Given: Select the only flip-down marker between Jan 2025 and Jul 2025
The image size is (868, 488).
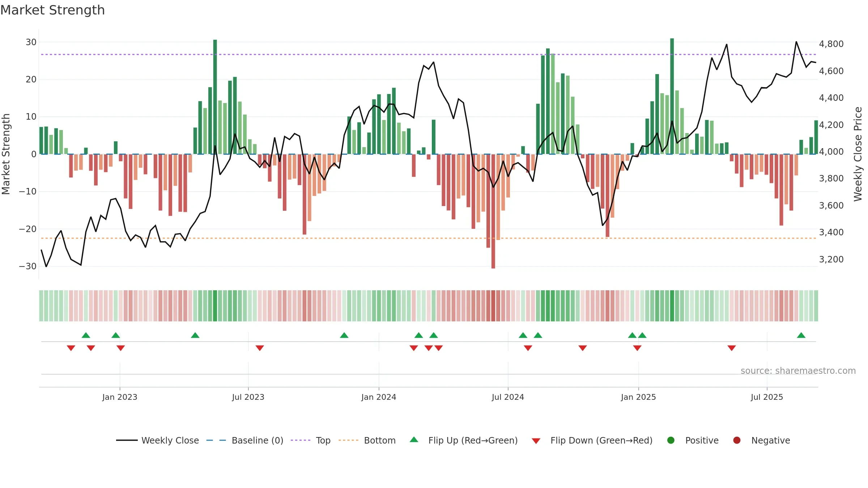Looking at the screenshot, I should click(732, 348).
